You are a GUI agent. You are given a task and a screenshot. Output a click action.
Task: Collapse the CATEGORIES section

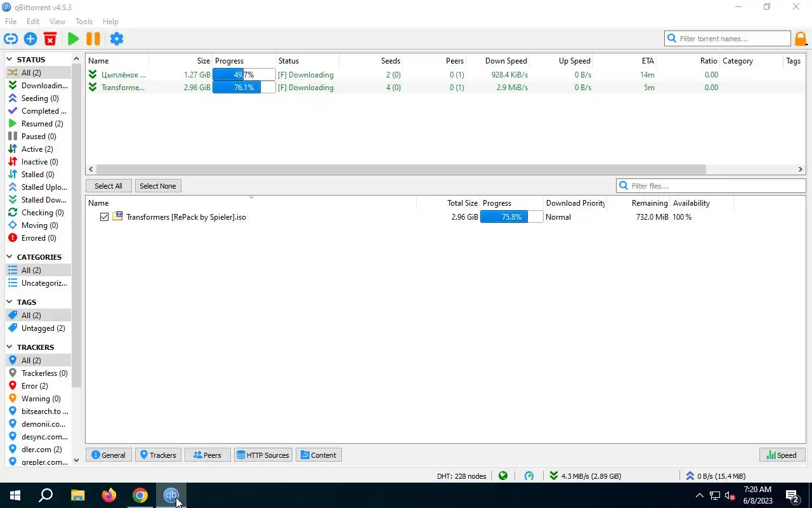[10, 257]
